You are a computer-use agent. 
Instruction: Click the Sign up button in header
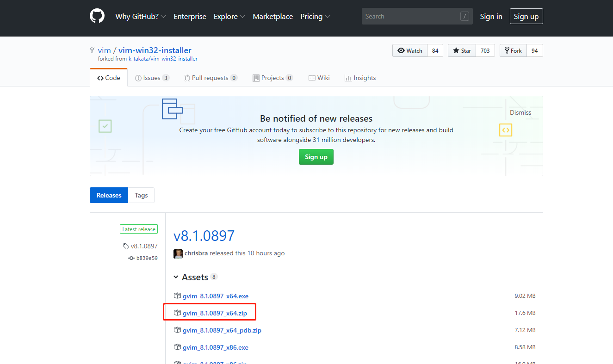coord(526,16)
